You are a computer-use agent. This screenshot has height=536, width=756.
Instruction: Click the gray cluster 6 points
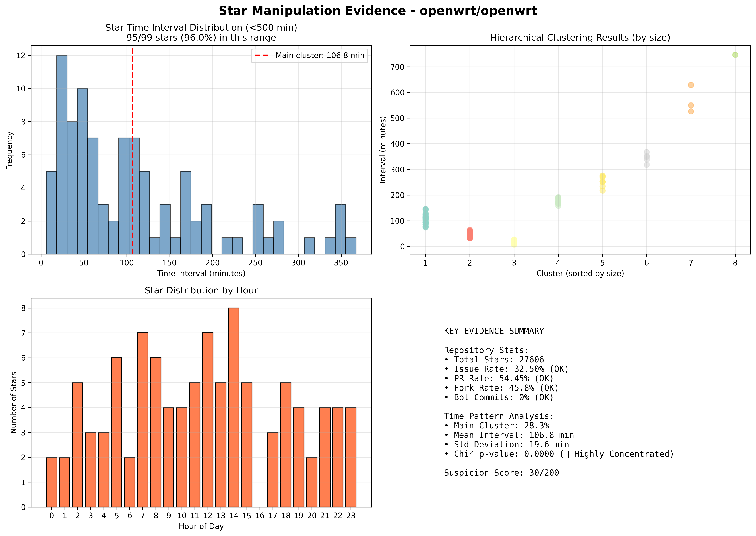[646, 158]
